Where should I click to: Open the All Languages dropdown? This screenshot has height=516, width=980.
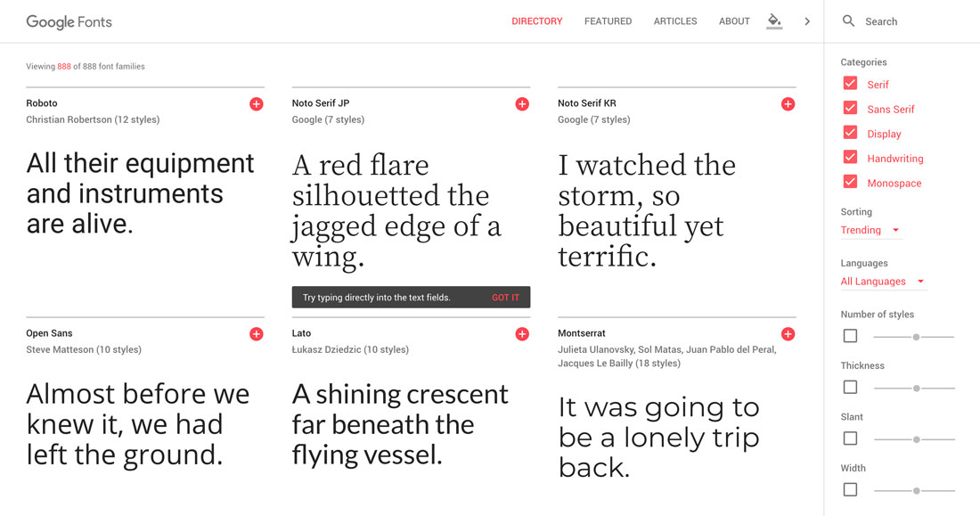click(x=878, y=281)
